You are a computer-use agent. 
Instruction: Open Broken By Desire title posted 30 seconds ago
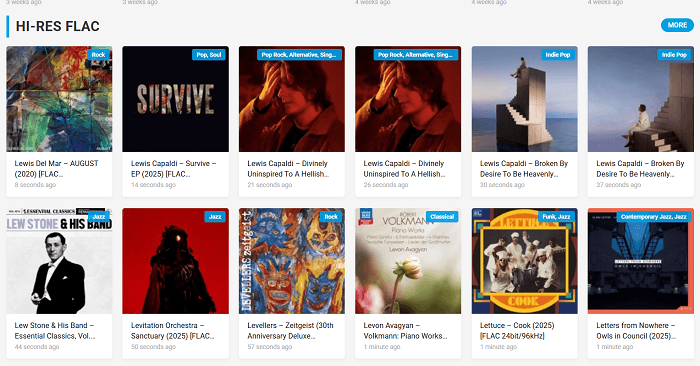coord(524,169)
